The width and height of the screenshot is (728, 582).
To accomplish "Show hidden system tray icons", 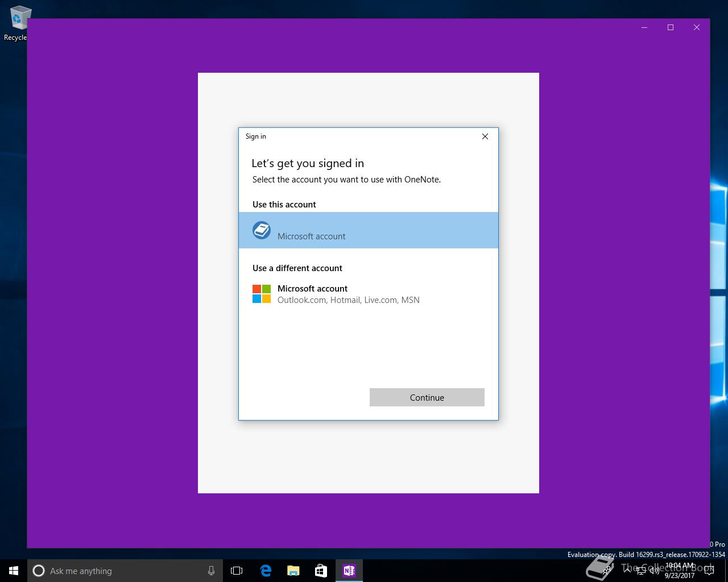I will coord(627,571).
